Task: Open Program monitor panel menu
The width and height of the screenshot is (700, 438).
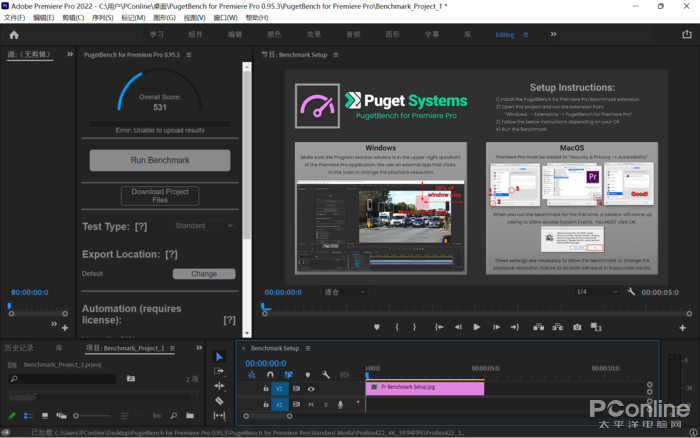Action: [336, 54]
